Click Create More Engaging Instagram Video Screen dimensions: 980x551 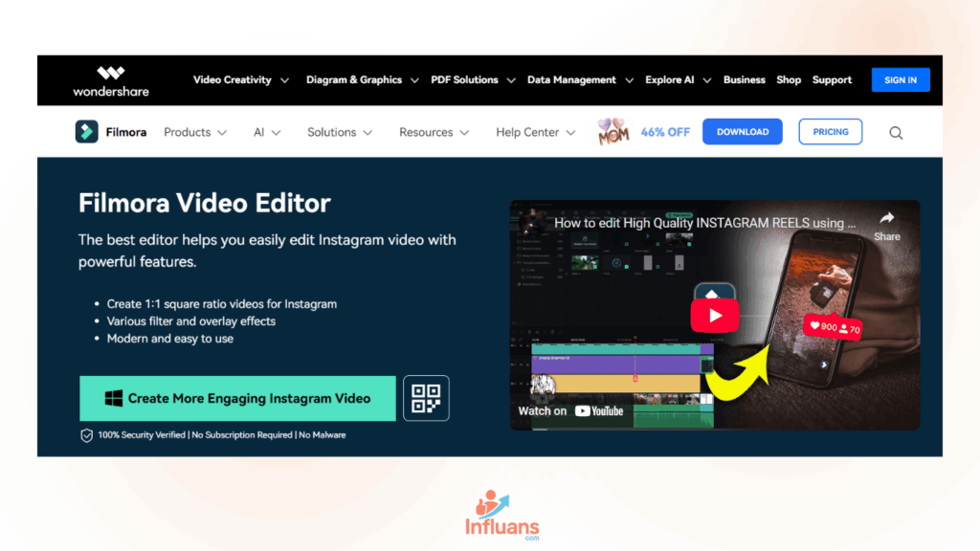(237, 399)
